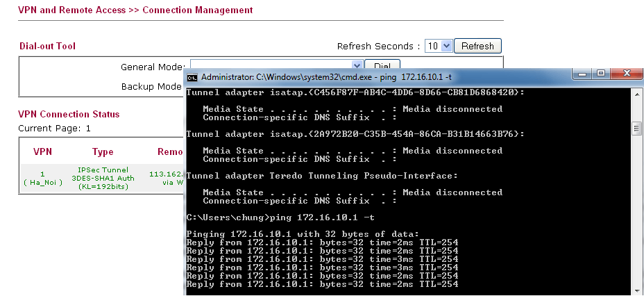
Task: Click the Backup Mode label
Action: [x=151, y=87]
